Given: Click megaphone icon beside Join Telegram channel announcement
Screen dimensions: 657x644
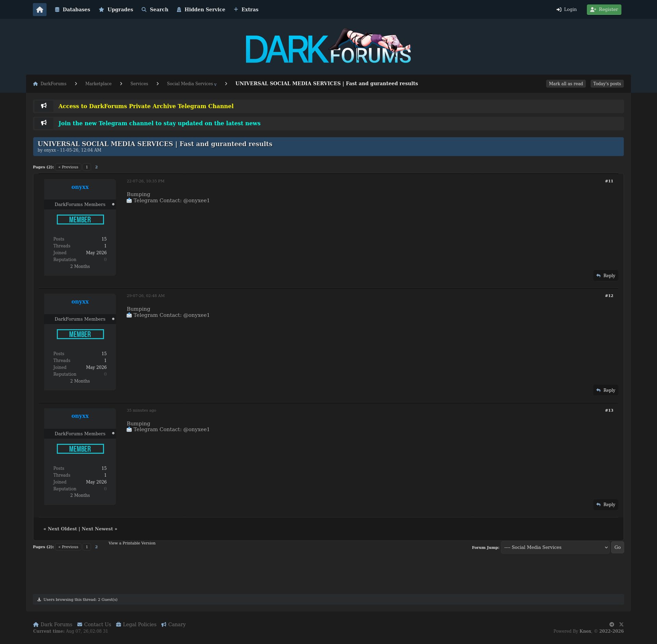Looking at the screenshot, I should click(x=44, y=123).
